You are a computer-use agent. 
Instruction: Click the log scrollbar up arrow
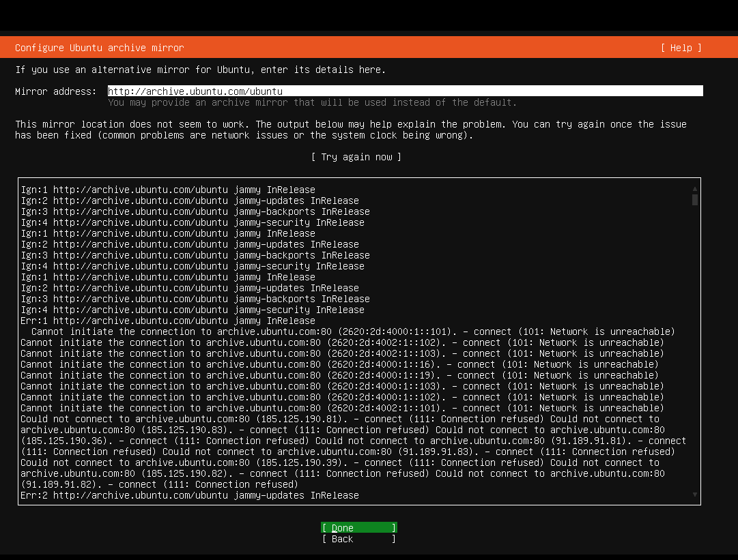(x=695, y=188)
